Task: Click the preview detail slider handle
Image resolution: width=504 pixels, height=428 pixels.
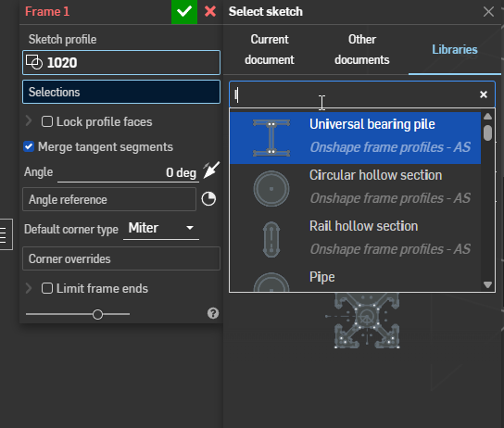Action: [97, 314]
